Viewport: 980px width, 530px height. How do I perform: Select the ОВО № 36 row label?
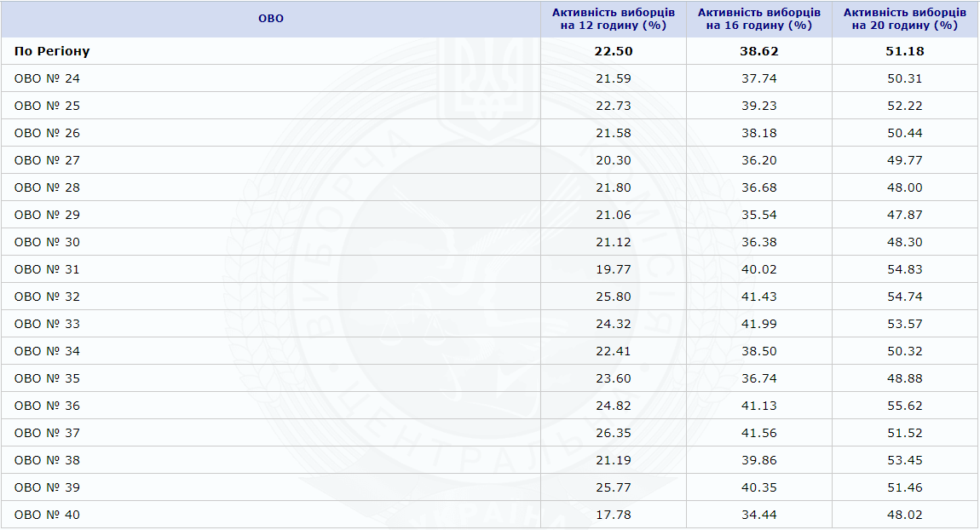[x=48, y=406]
